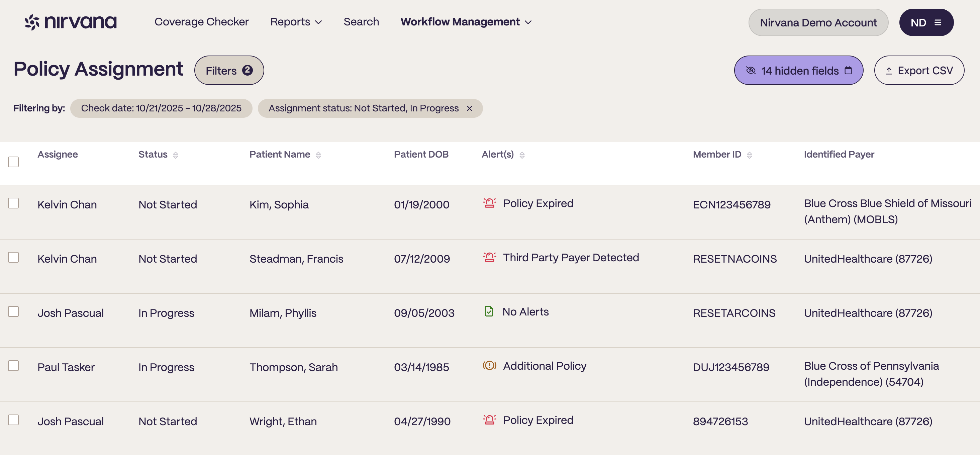980x455 pixels.
Task: Sort by Member ID column arrows
Action: click(x=749, y=155)
